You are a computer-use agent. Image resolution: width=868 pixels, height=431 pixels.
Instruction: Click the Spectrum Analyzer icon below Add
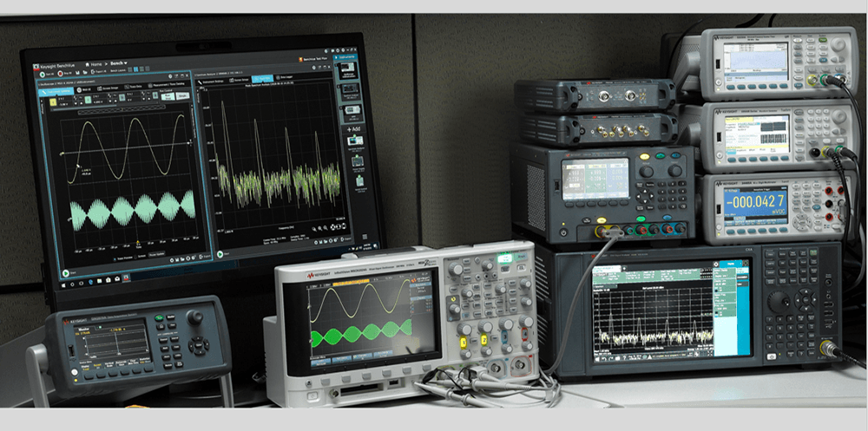pos(354,141)
